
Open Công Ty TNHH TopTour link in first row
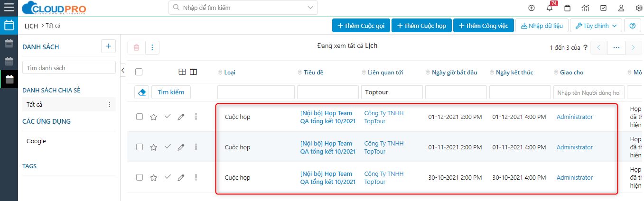tap(383, 117)
